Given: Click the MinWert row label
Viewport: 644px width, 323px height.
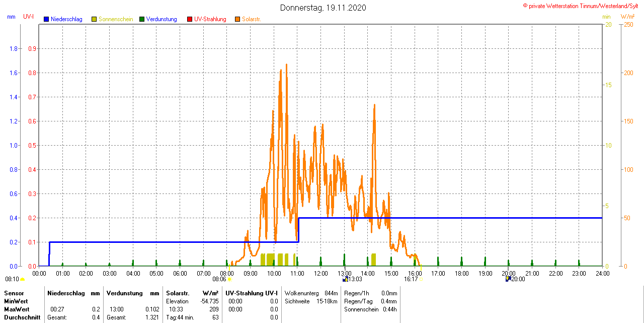Looking at the screenshot, I should tap(17, 301).
